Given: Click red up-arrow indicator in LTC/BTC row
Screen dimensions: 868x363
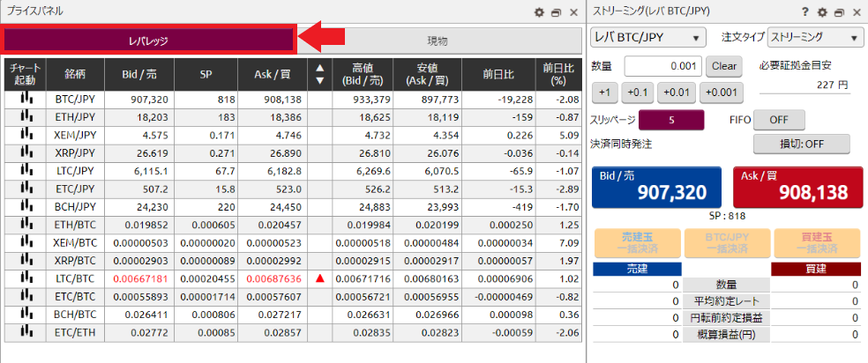Looking at the screenshot, I should tap(319, 279).
